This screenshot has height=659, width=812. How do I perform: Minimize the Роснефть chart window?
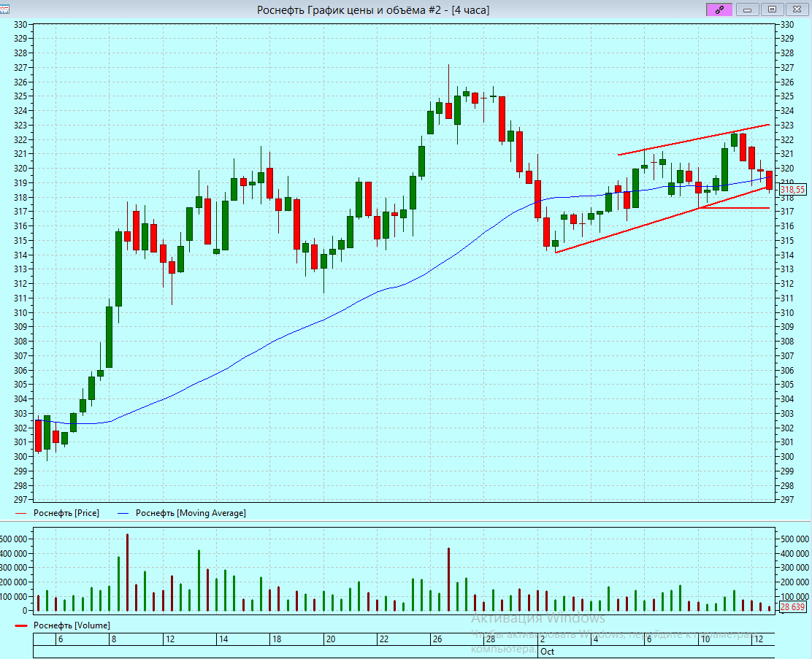747,9
